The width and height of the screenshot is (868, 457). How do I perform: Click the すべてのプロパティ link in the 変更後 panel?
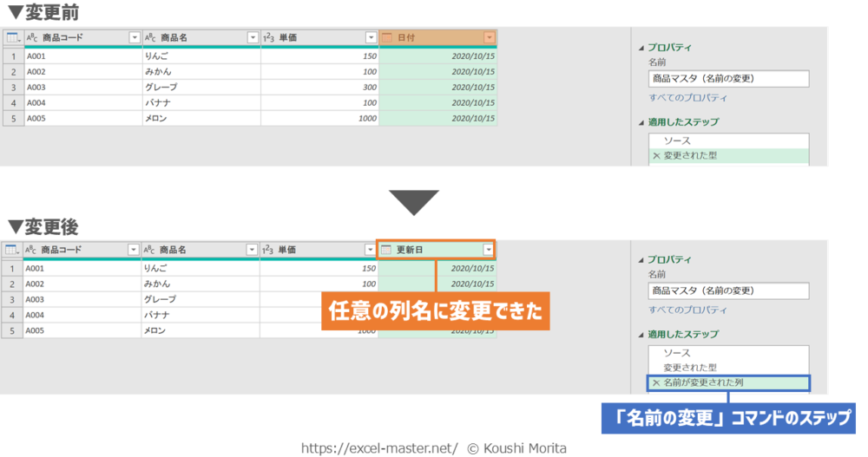(x=687, y=310)
